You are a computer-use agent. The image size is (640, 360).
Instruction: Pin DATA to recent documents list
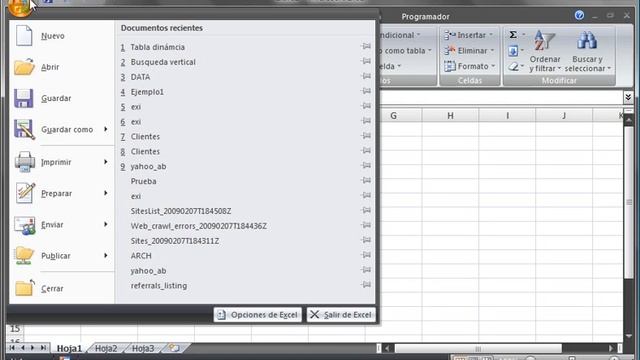point(366,76)
